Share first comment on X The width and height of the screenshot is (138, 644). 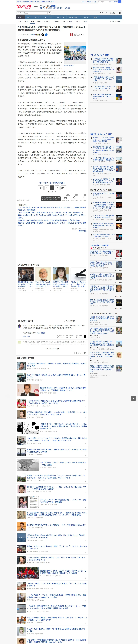tap(85, 336)
